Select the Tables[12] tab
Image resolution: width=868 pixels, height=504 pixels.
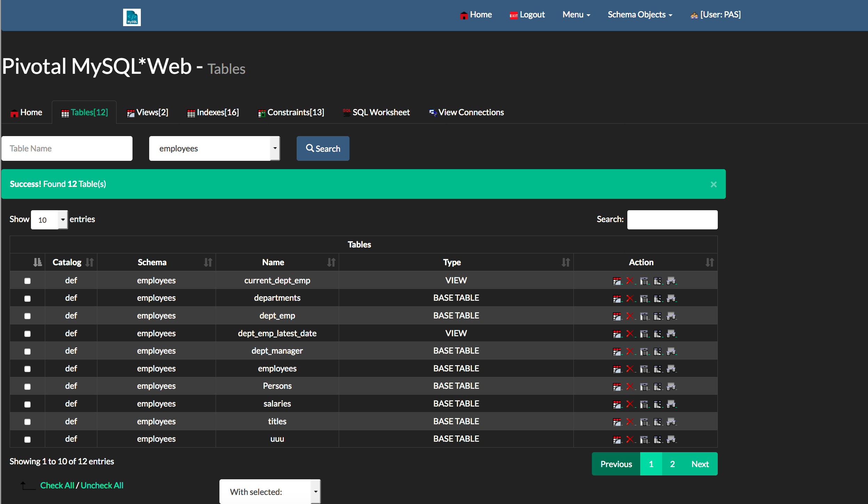click(85, 112)
